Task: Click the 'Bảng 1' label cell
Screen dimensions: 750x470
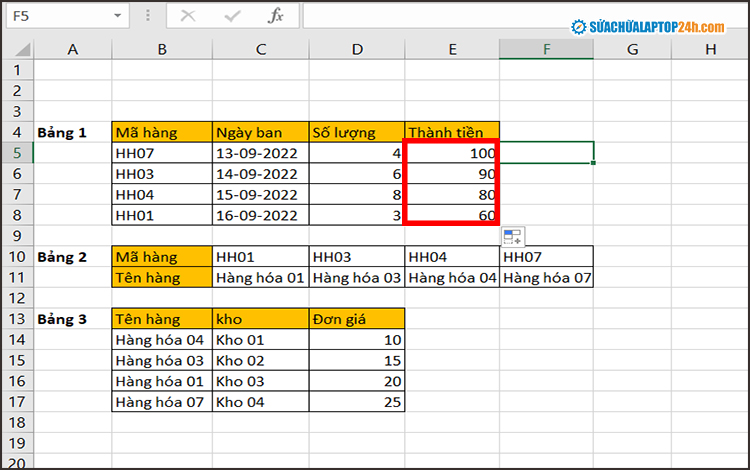Action: (x=73, y=132)
